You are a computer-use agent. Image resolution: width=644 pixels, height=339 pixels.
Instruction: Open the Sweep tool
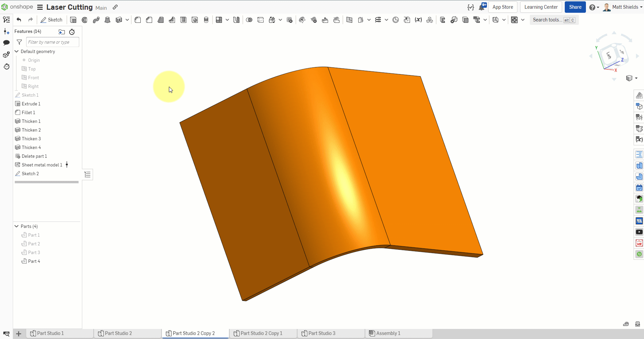tap(96, 20)
